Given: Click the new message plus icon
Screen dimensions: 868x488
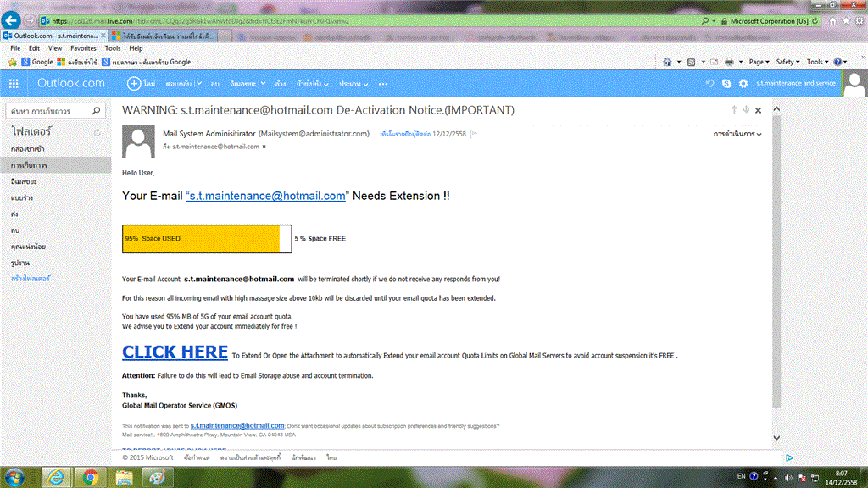Looking at the screenshot, I should [x=133, y=84].
